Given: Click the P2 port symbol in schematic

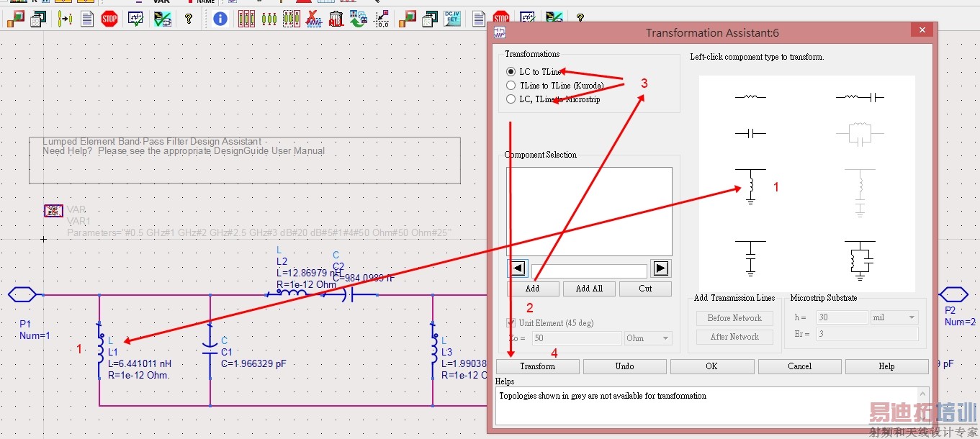Looking at the screenshot, I should click(955, 294).
